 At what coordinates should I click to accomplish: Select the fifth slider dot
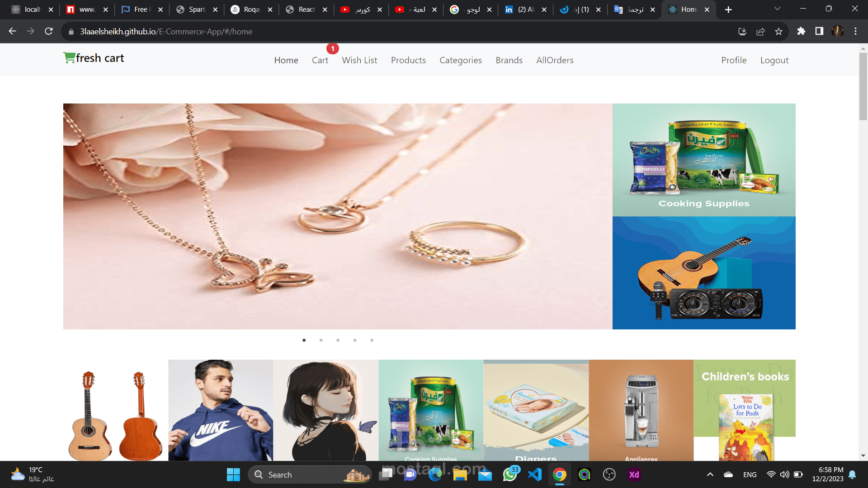pos(372,340)
